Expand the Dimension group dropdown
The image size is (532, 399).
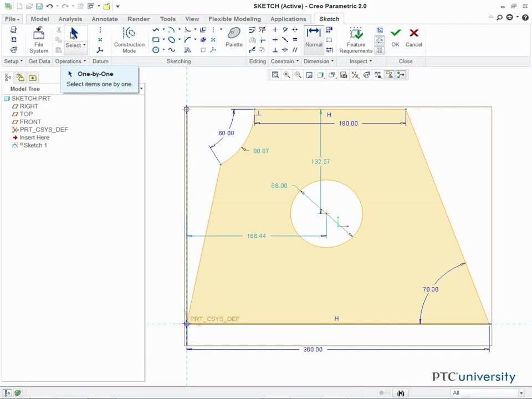[319, 62]
